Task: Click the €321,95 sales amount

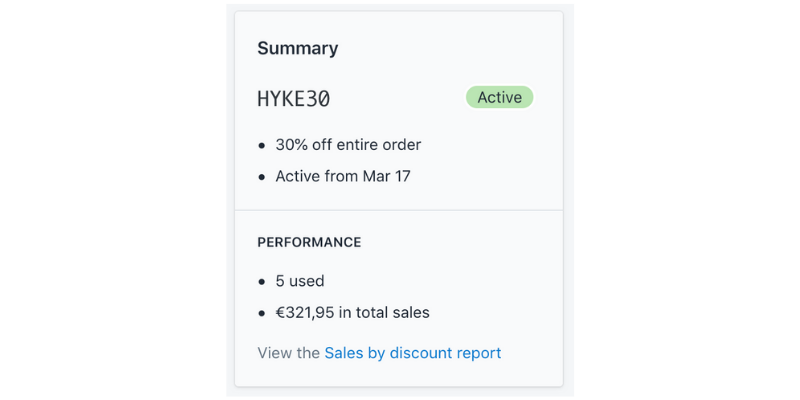Action: pyautogui.click(x=305, y=313)
